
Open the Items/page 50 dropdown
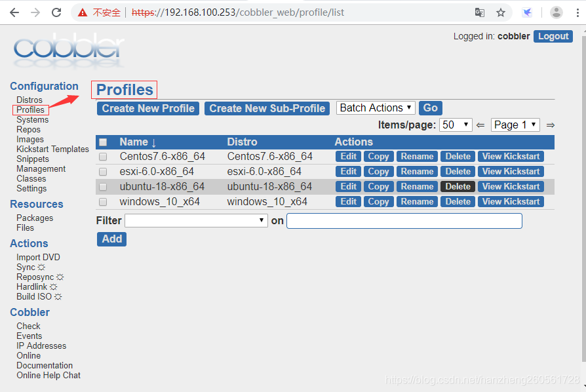pyautogui.click(x=456, y=125)
